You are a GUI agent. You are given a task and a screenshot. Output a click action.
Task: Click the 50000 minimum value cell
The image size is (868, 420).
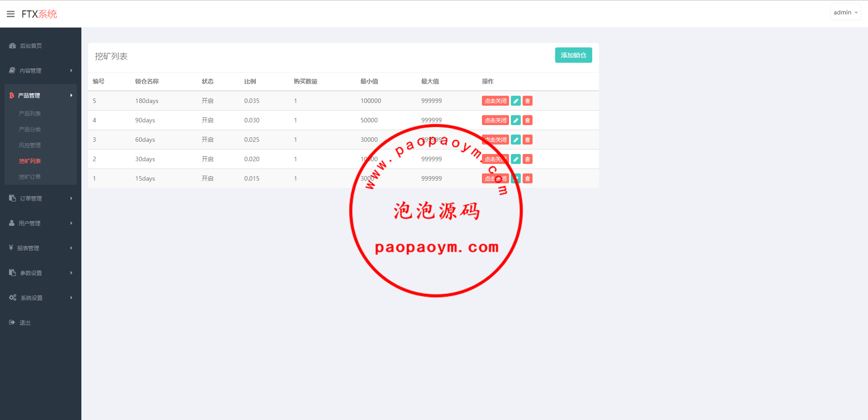click(x=369, y=120)
